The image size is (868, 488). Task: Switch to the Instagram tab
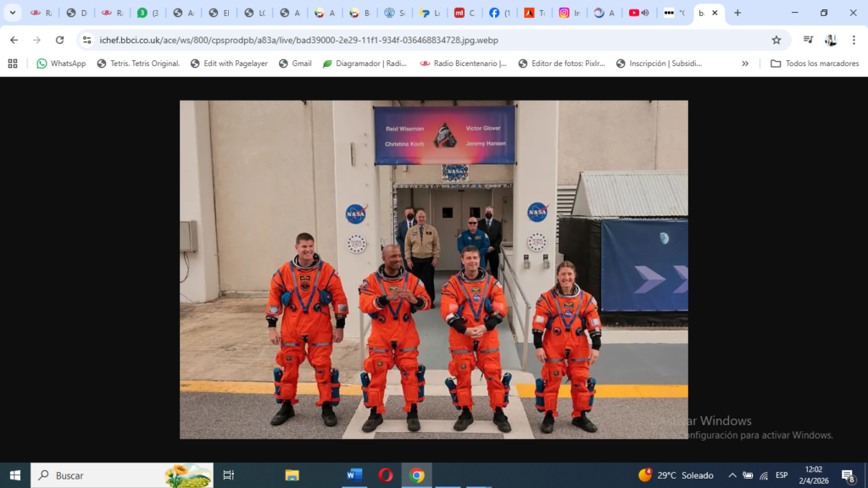pos(569,13)
